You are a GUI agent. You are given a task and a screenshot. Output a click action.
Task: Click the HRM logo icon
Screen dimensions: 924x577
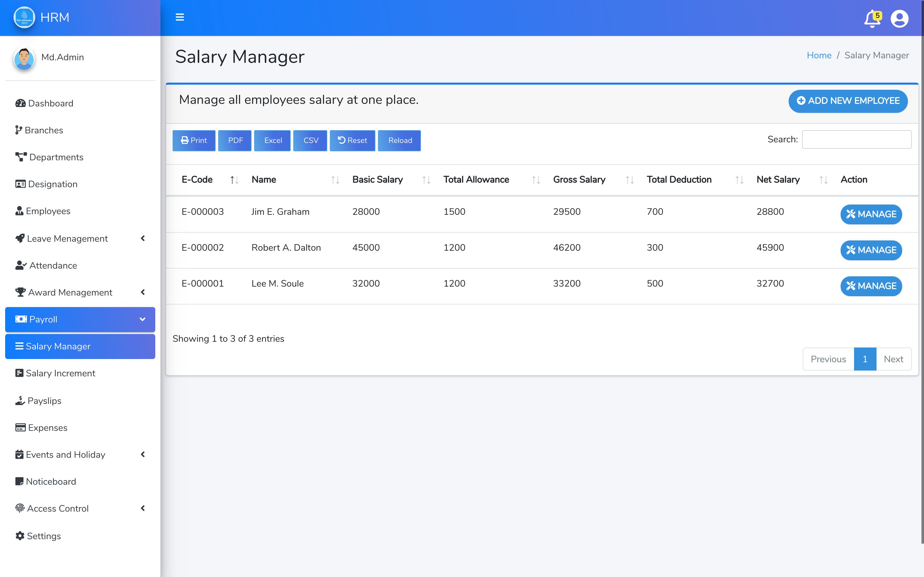[24, 18]
